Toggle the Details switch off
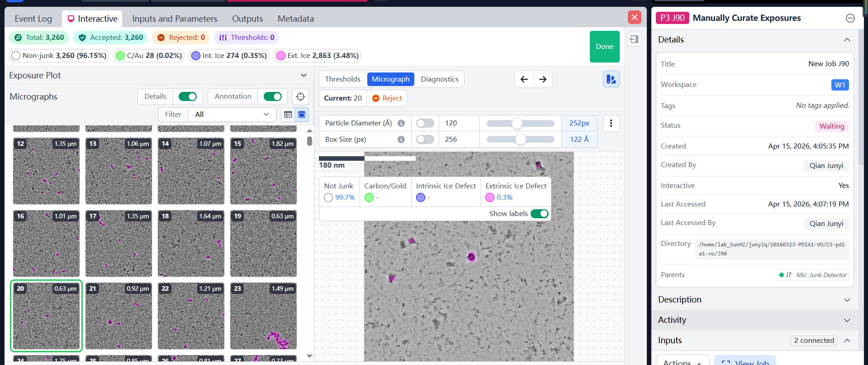The image size is (868, 365). click(x=187, y=96)
